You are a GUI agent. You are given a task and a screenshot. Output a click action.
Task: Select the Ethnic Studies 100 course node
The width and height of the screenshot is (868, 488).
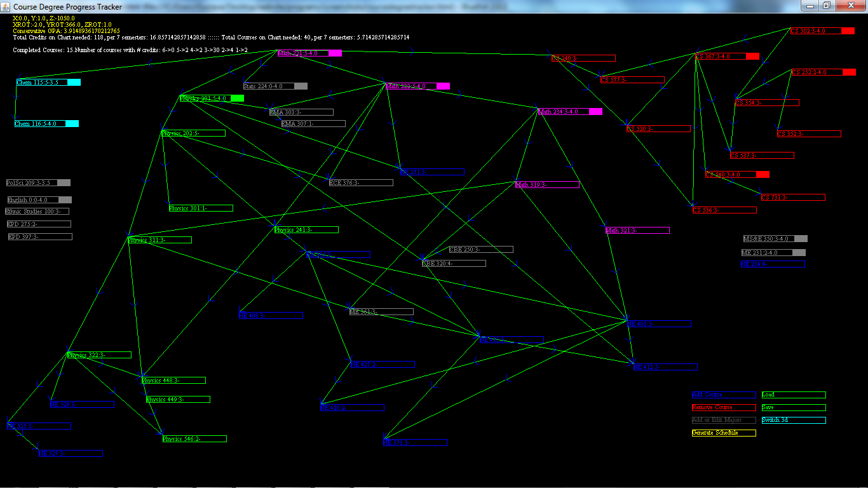coord(37,212)
